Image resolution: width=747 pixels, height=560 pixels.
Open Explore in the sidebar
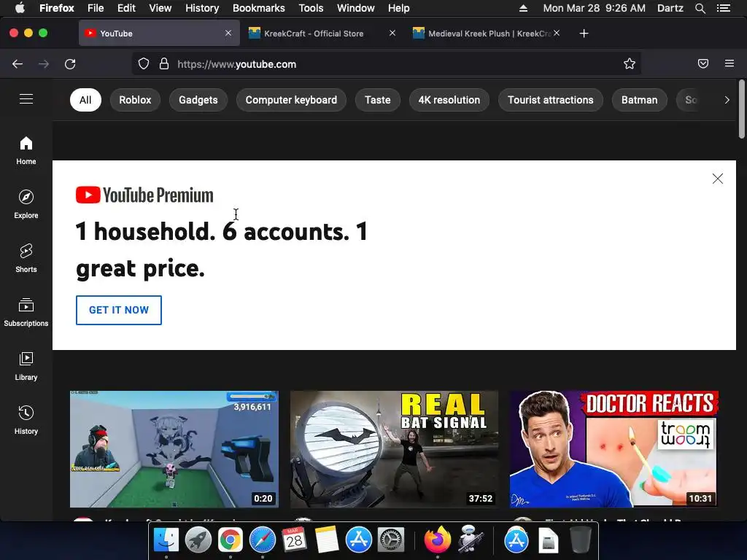point(26,204)
